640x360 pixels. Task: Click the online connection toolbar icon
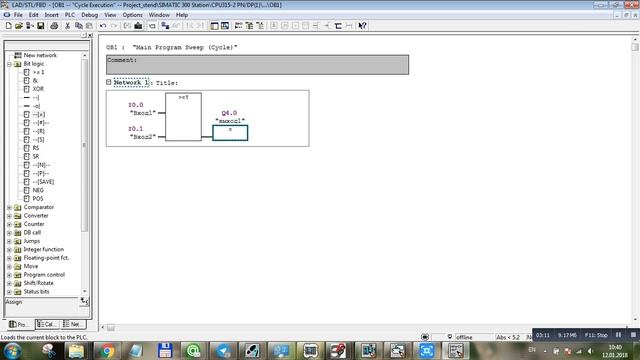(x=165, y=26)
